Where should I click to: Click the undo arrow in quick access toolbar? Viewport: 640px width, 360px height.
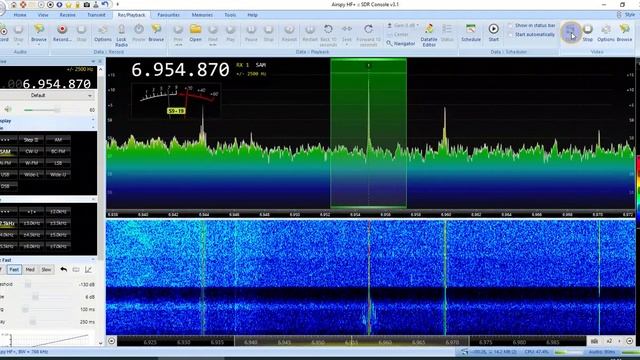[x=105, y=4]
